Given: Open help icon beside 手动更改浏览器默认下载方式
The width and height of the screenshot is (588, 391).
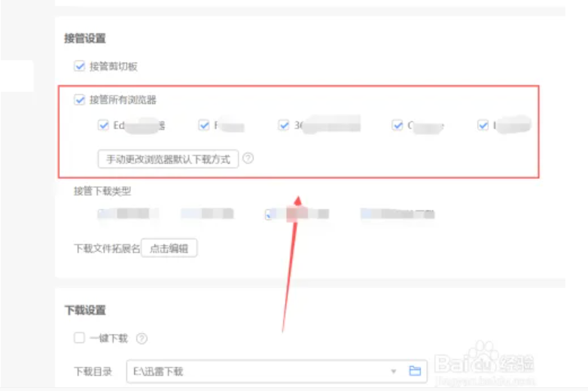Looking at the screenshot, I should [x=248, y=159].
